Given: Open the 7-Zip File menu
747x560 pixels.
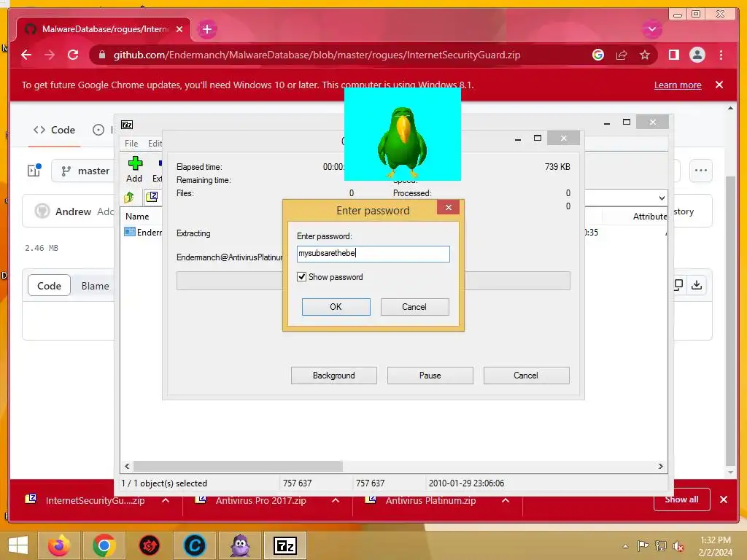Looking at the screenshot, I should pos(131,144).
